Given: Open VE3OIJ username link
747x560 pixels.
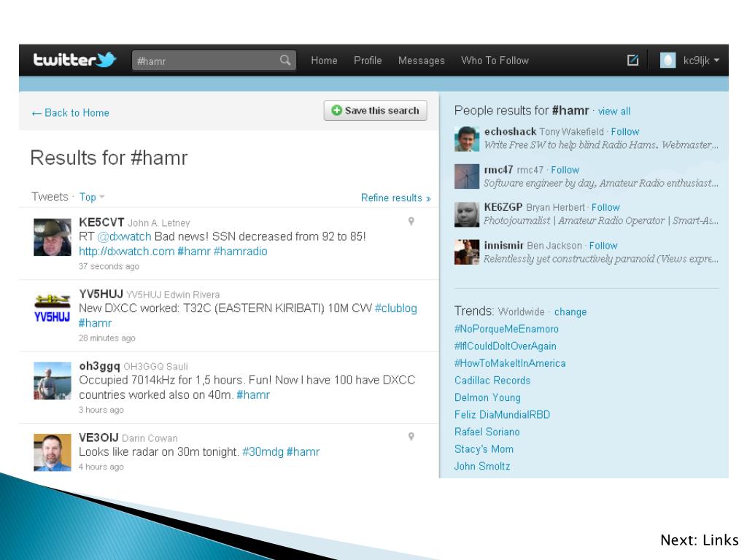Looking at the screenshot, I should pyautogui.click(x=98, y=437).
